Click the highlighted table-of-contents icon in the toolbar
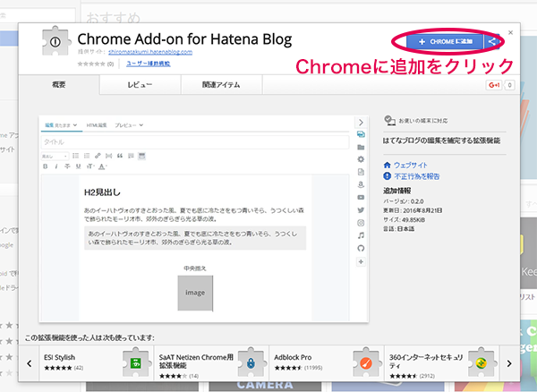Viewport: 537px width, 392px height. pos(141,156)
